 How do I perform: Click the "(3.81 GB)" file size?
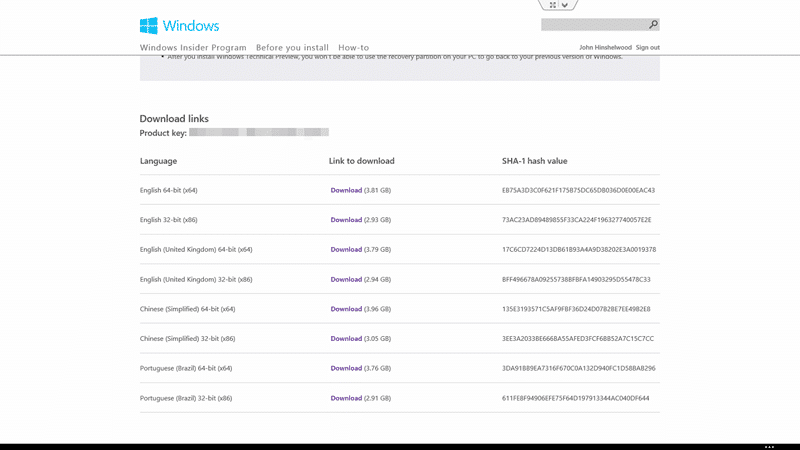[378, 190]
